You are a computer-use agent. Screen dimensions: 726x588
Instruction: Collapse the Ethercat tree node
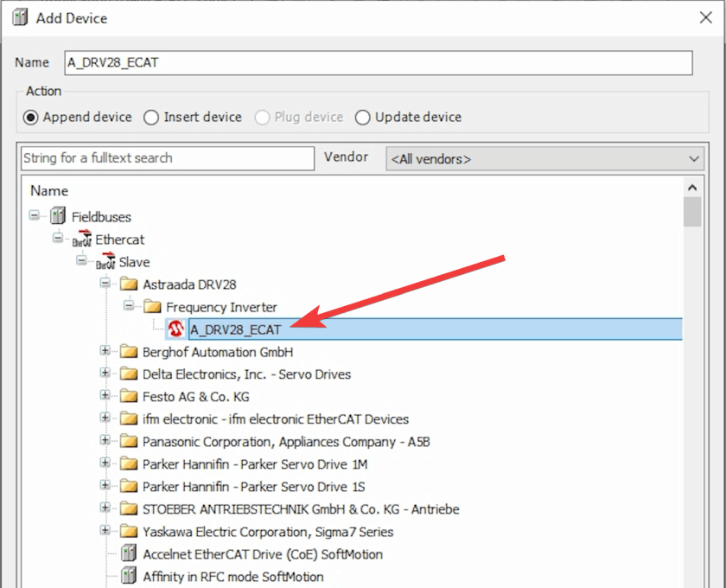tap(58, 238)
